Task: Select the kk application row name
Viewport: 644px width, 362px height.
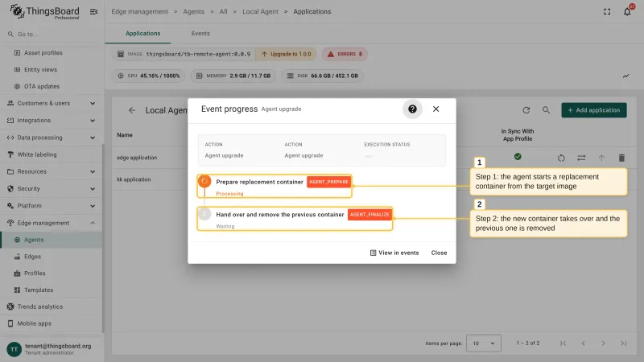Action: pyautogui.click(x=134, y=179)
